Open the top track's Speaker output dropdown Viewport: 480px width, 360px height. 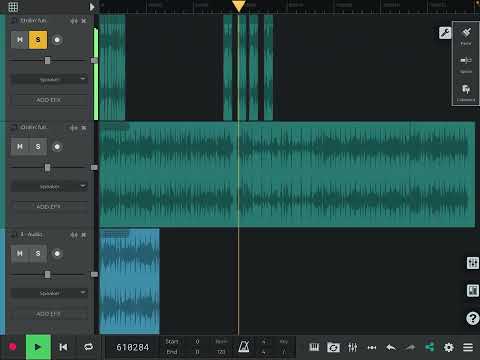50,79
